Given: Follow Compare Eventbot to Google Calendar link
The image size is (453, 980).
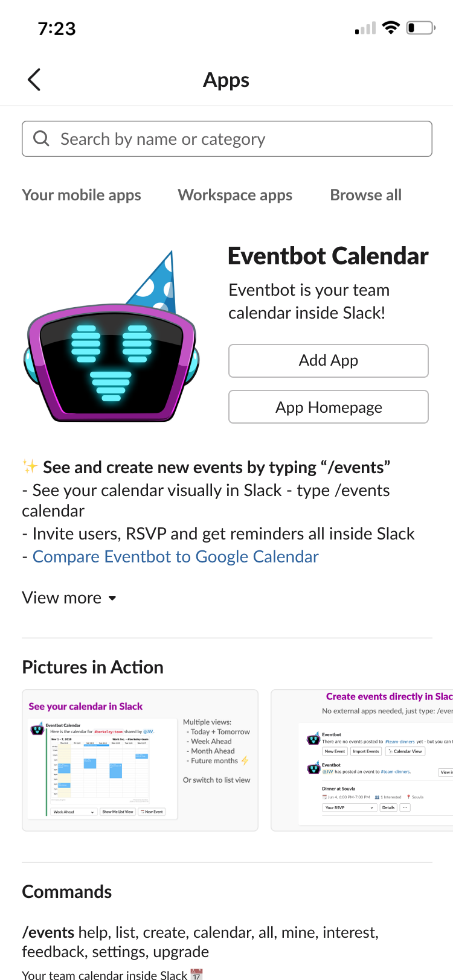Looking at the screenshot, I should pyautogui.click(x=176, y=556).
